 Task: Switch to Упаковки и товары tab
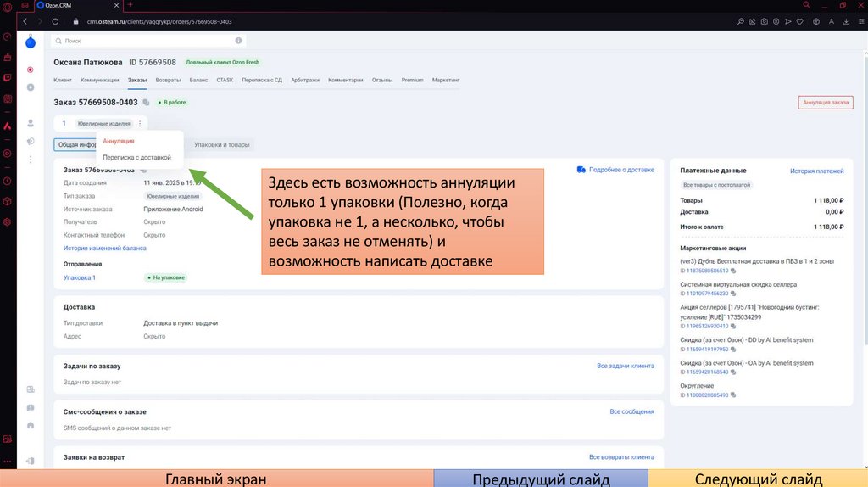click(221, 144)
